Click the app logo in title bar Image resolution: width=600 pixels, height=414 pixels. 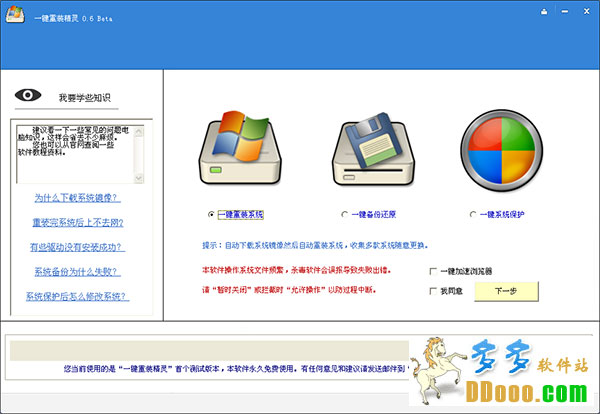[x=15, y=15]
